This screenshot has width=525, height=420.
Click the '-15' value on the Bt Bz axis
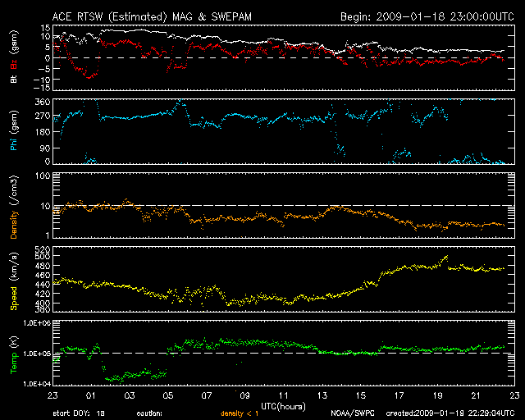click(x=42, y=88)
